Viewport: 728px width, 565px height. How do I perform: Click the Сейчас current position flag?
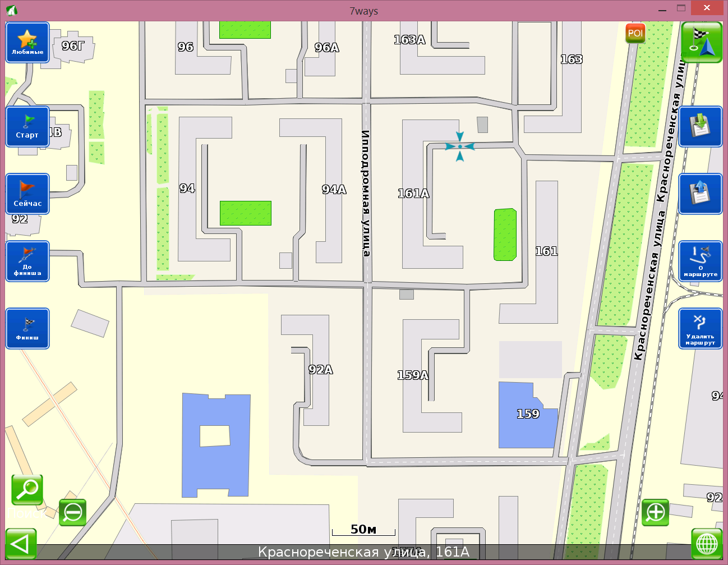pyautogui.click(x=27, y=194)
